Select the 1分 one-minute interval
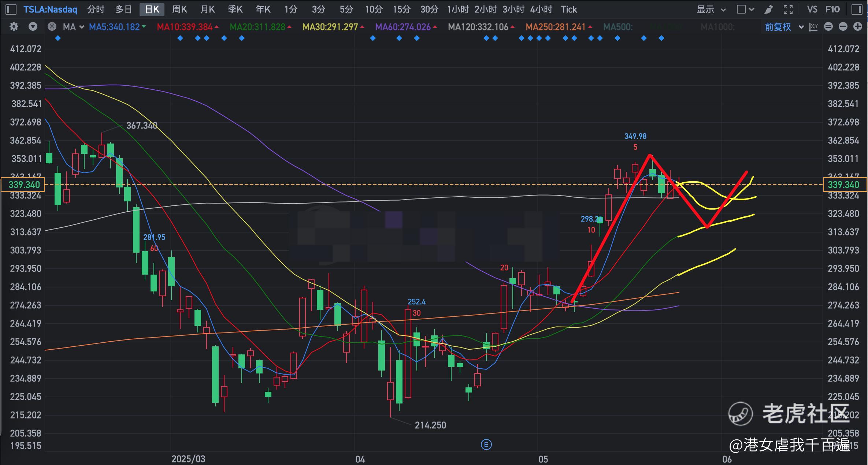 291,9
